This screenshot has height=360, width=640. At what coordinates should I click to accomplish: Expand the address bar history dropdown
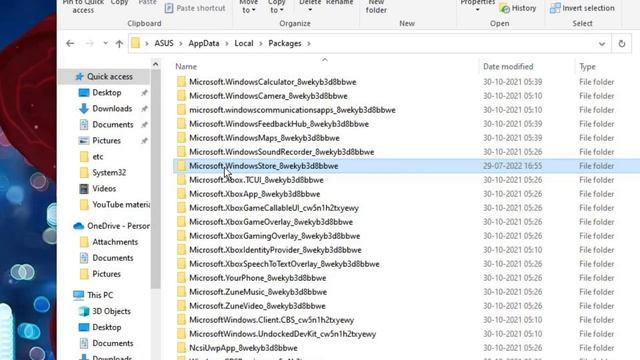click(602, 44)
